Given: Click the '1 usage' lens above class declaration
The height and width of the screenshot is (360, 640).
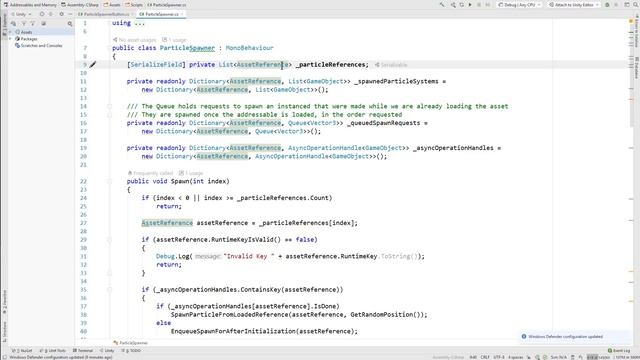Looking at the screenshot, I should coord(174,40).
